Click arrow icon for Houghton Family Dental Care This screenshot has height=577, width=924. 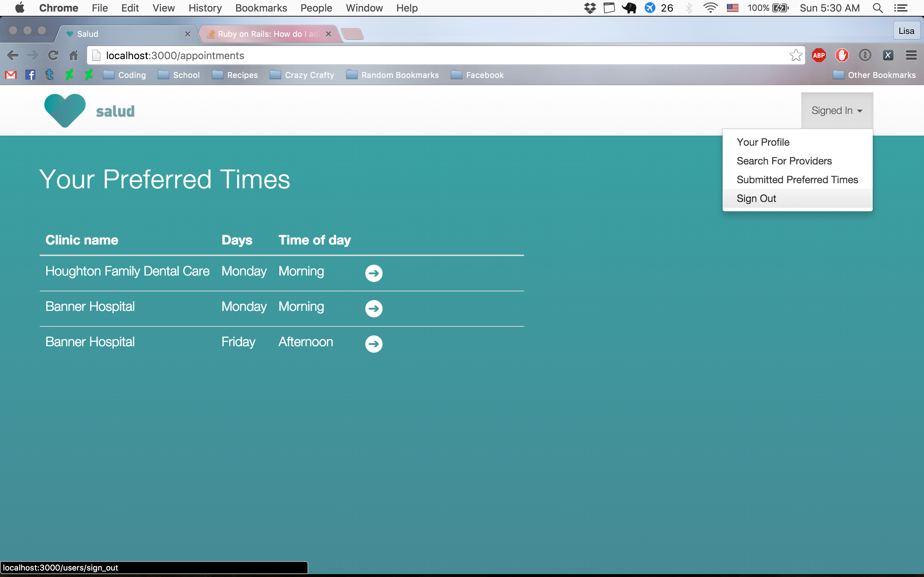[x=374, y=273]
